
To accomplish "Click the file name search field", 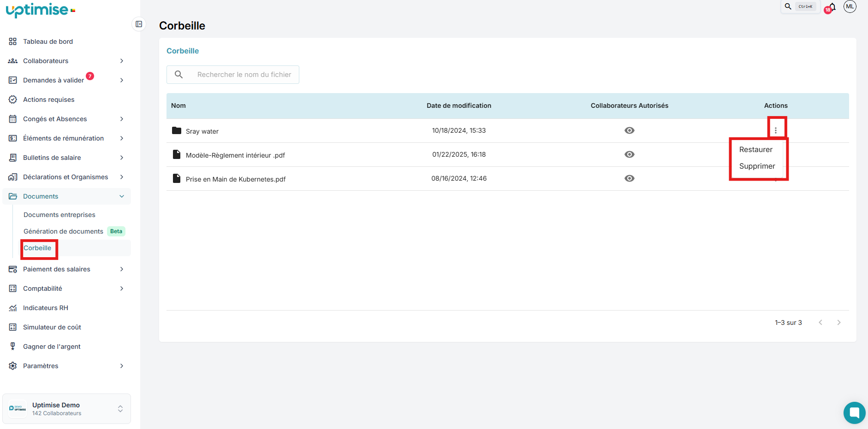I will pos(244,75).
